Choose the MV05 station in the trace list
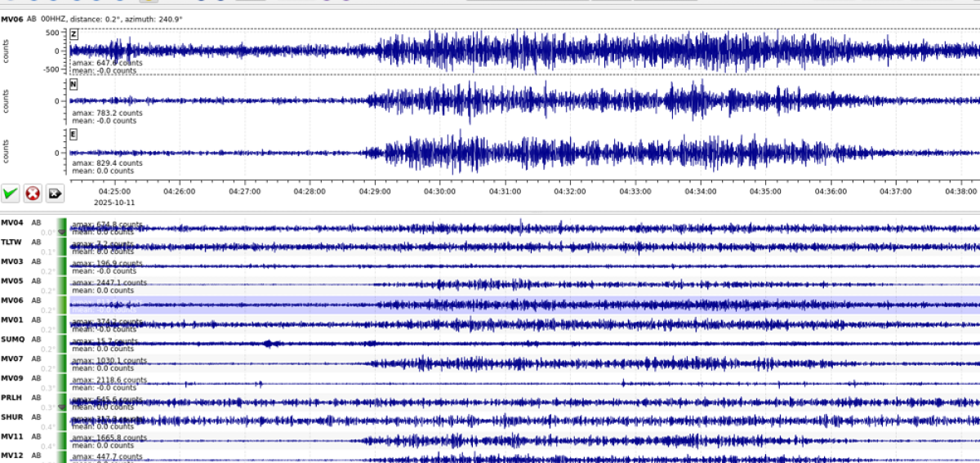This screenshot has width=980, height=463. (11, 281)
